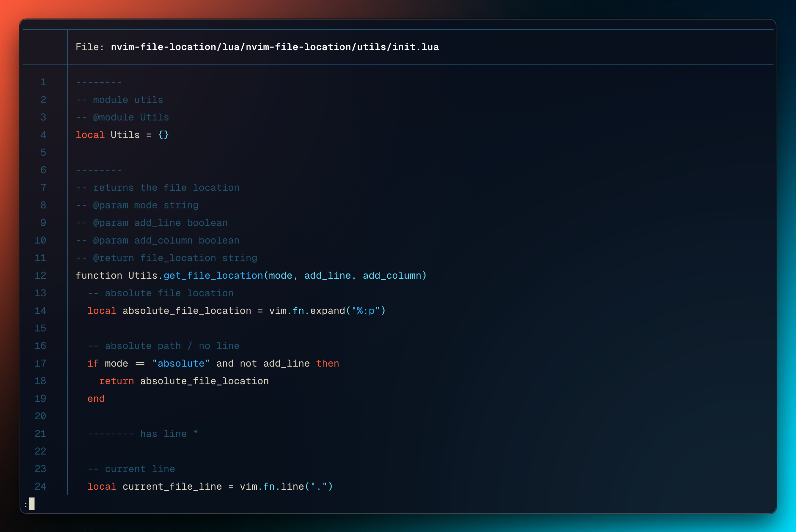The image size is (796, 532).
Task: Click the function name get_file_location on line 12
Action: click(213, 275)
